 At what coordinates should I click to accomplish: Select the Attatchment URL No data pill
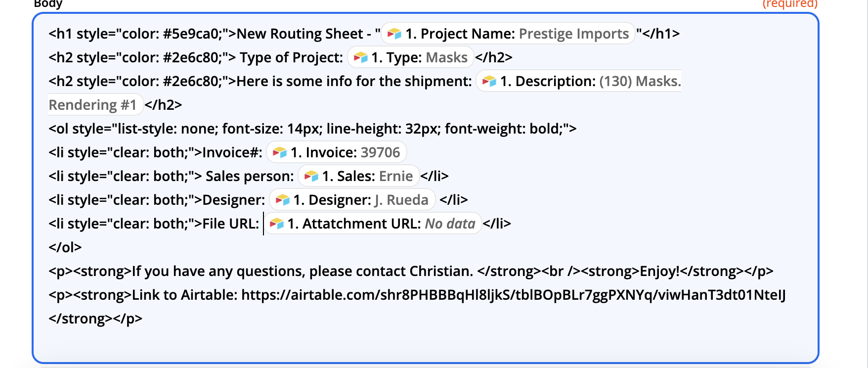click(x=373, y=224)
